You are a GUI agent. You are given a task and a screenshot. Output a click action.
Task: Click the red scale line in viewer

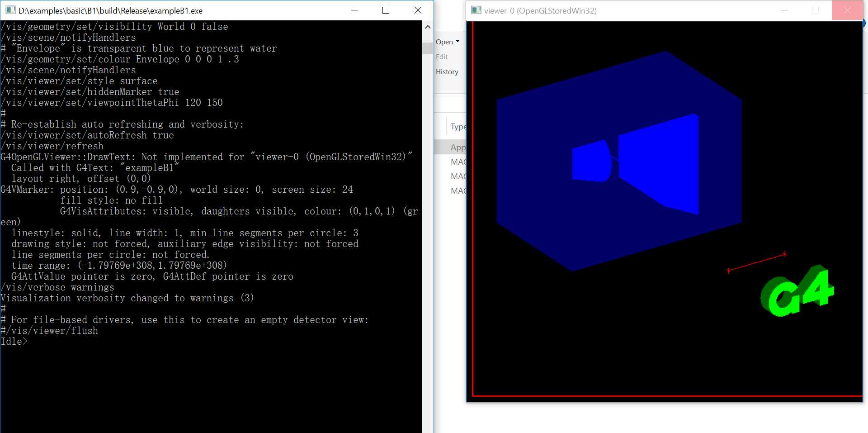tap(756, 262)
